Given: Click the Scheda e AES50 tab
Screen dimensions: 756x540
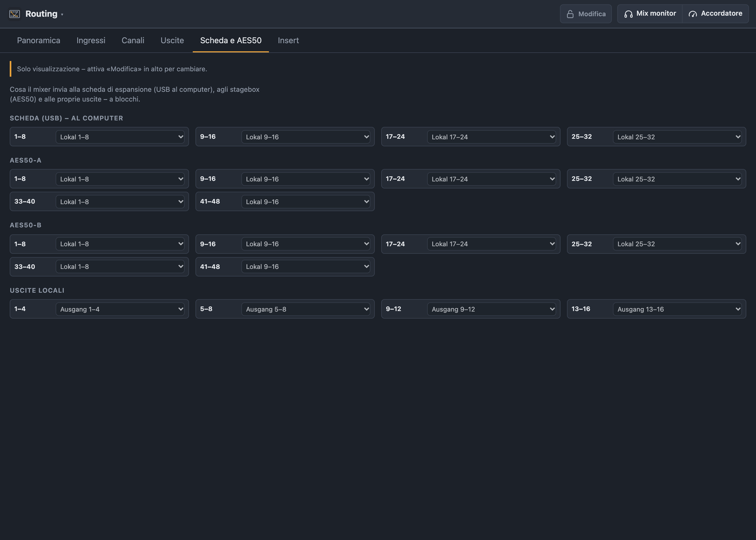Looking at the screenshot, I should (231, 40).
